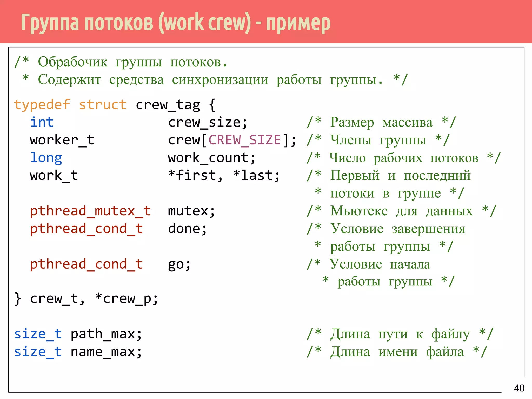This screenshot has height=399, width=532.
Task: Click the 'go;' field name
Action: [x=179, y=265]
